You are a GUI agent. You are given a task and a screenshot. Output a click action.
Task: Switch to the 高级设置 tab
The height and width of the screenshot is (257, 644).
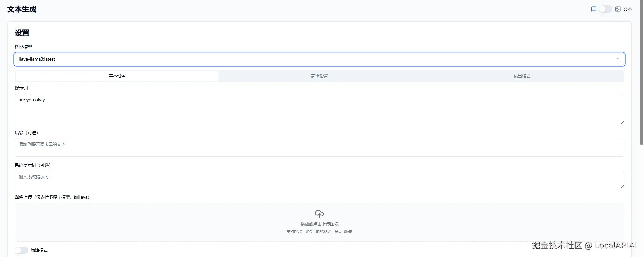click(319, 76)
